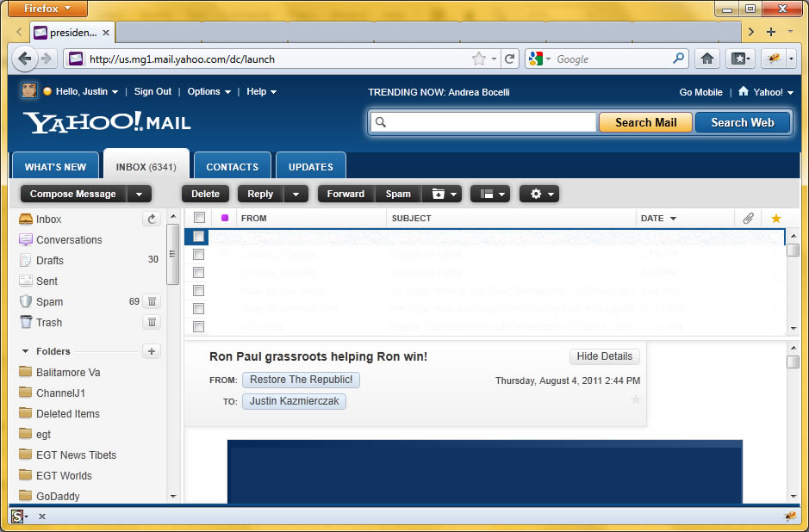Check the second message row checkbox

click(198, 255)
